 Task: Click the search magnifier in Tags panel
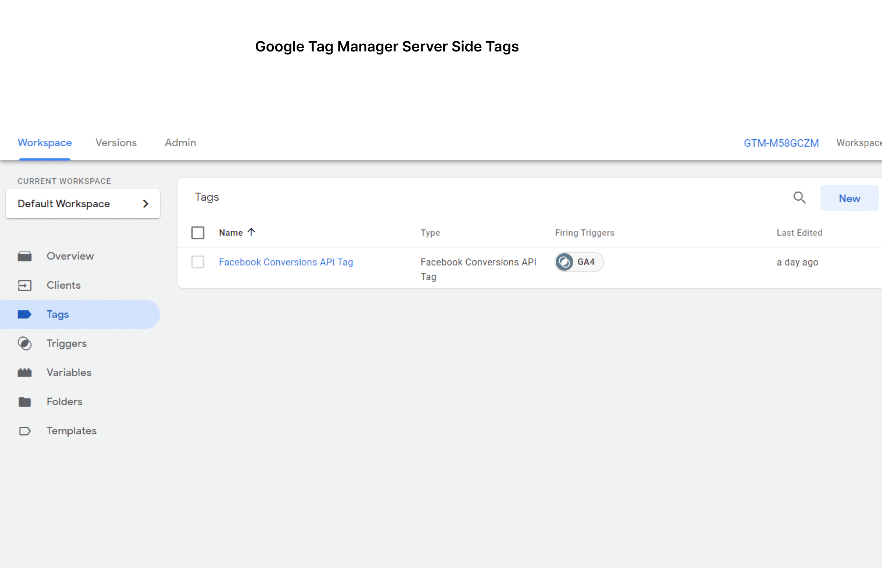pos(799,198)
